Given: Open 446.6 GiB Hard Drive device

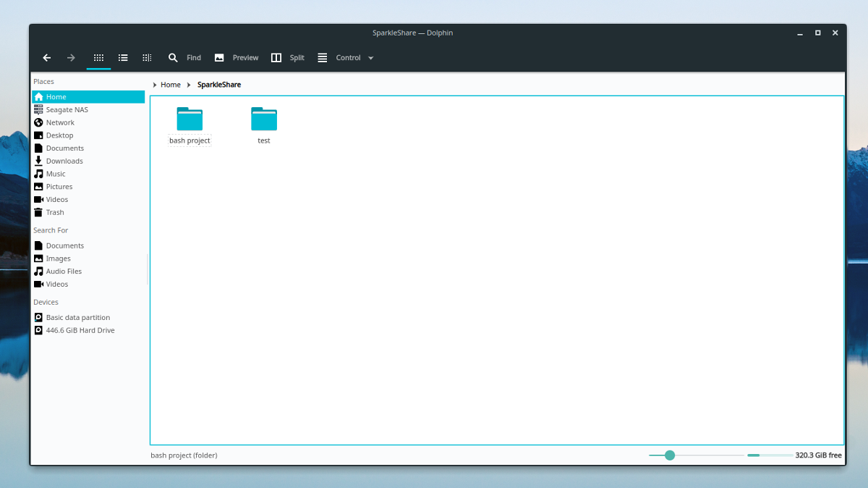Looking at the screenshot, I should 88,330.
